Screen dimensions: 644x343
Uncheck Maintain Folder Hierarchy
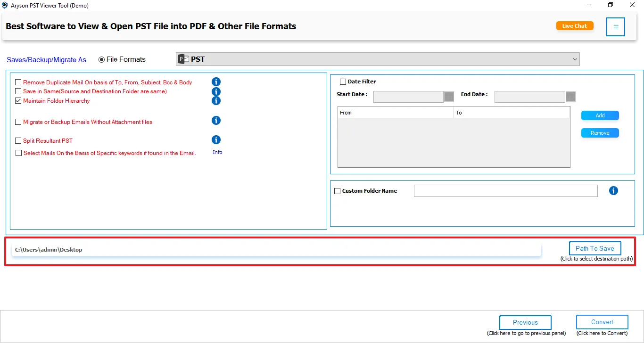18,101
